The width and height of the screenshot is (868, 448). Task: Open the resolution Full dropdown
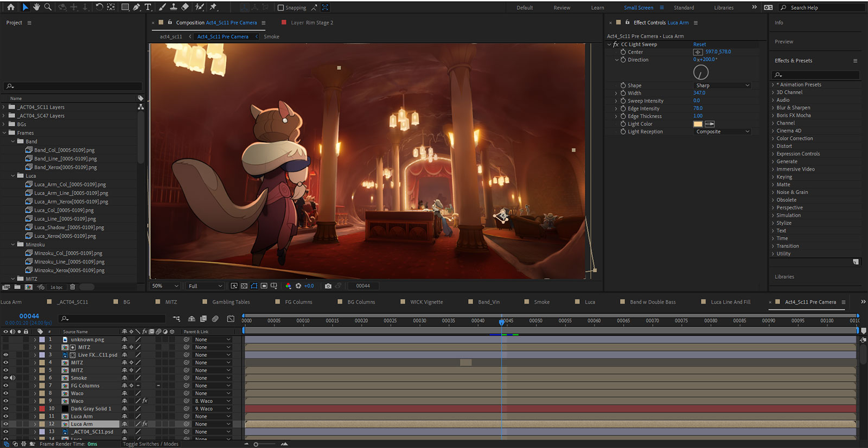click(205, 286)
